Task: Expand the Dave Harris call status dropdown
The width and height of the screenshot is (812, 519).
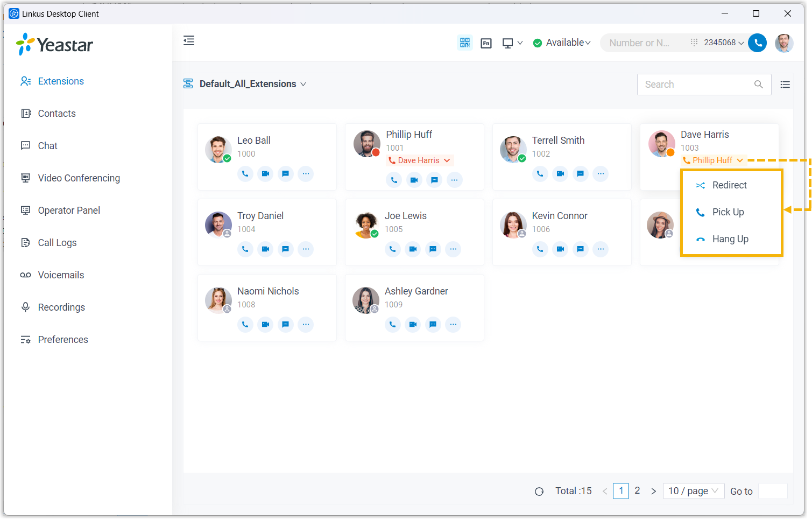Action: (x=420, y=160)
